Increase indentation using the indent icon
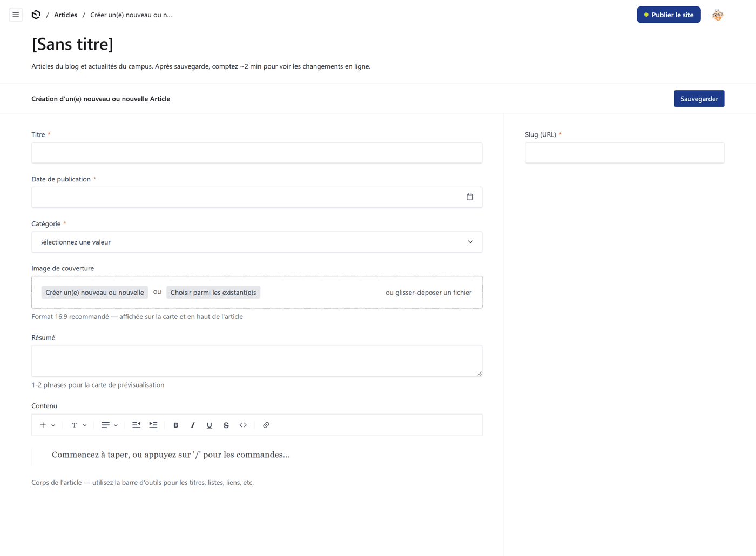The image size is (756, 556). click(153, 425)
